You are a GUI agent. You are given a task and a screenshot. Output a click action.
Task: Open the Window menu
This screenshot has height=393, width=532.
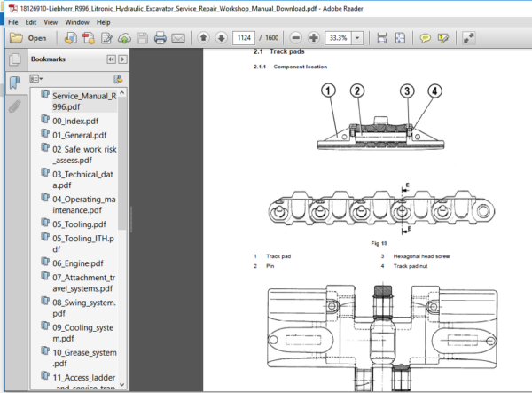(77, 22)
